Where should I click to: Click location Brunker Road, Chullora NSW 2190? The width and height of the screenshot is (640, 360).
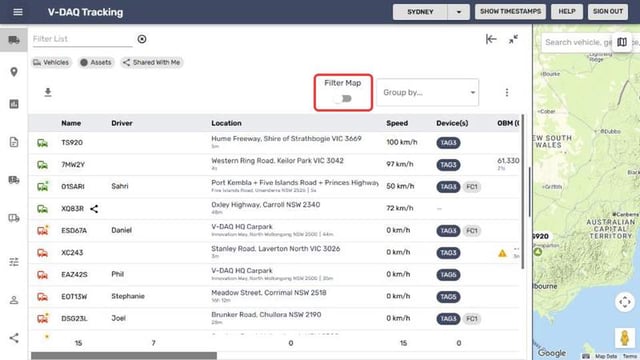click(266, 315)
